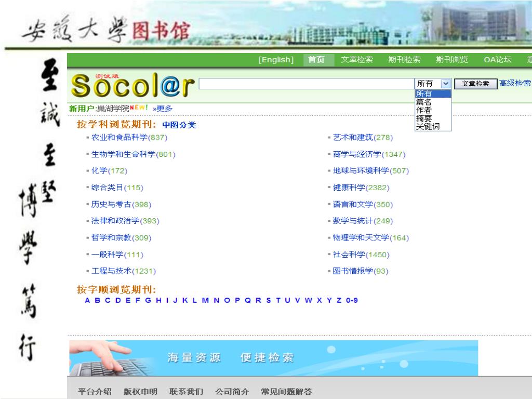
Task: Go to 首页 tab
Action: point(316,60)
